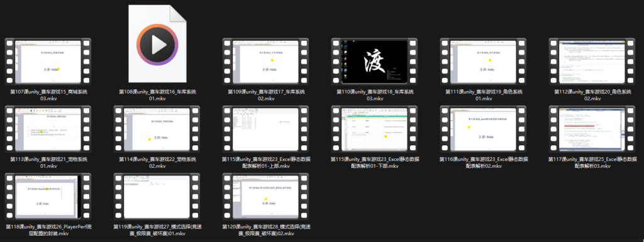Click the filename label 第117课 Excel静态数据配表解析03.mkv
The height and width of the screenshot is (242, 644).
click(592, 162)
